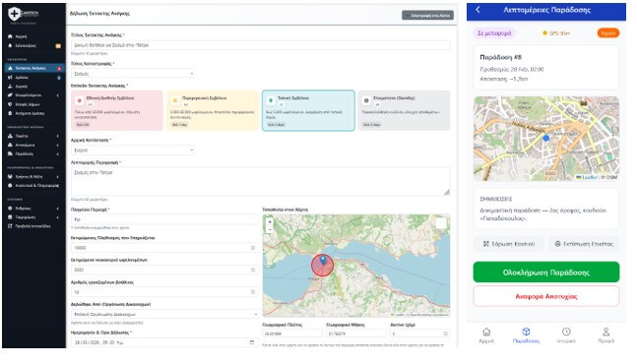Expand the Χρήστες & Μέλη sidebar submenu

(x=33, y=176)
